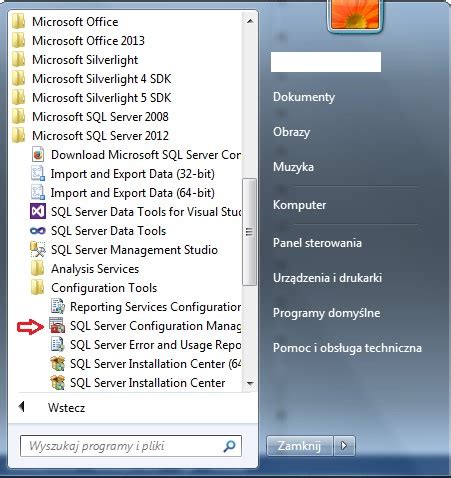Screen dimensions: 451x478
Task: Click the Configuration Tools folder icon
Action: (37, 287)
